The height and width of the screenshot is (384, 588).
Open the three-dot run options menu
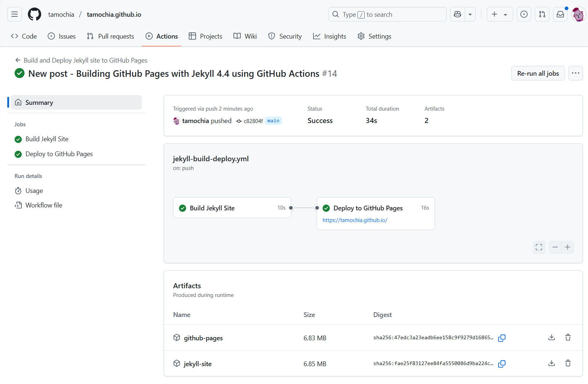point(576,73)
